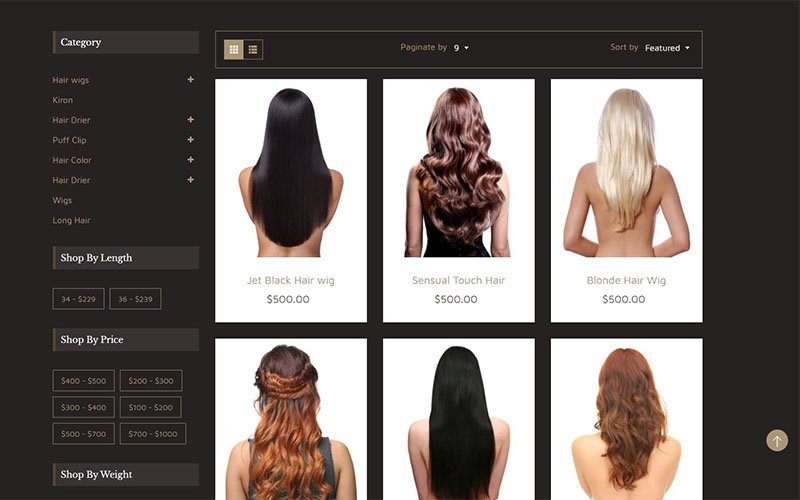Open the Wigs category link
800x500 pixels.
coord(62,200)
